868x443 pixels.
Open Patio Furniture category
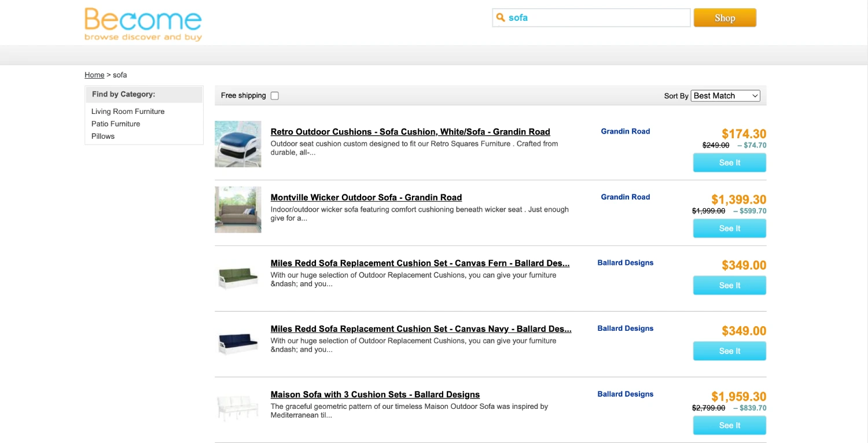[x=116, y=124]
